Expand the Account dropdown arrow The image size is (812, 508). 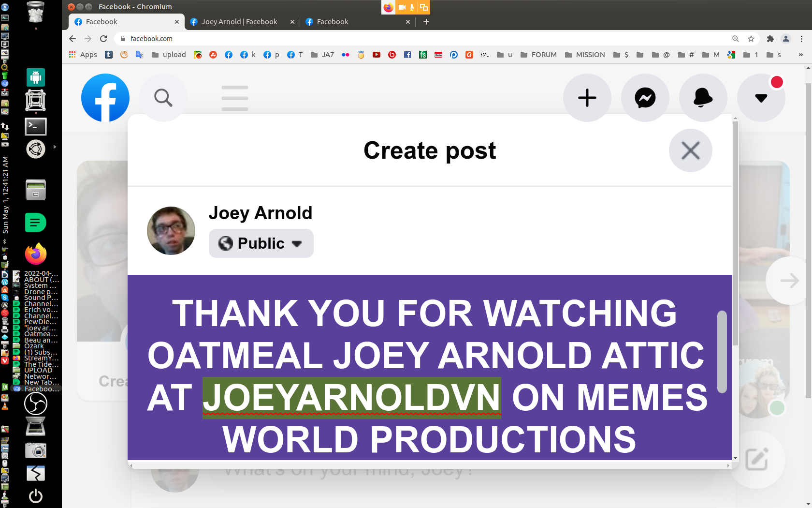(x=761, y=98)
